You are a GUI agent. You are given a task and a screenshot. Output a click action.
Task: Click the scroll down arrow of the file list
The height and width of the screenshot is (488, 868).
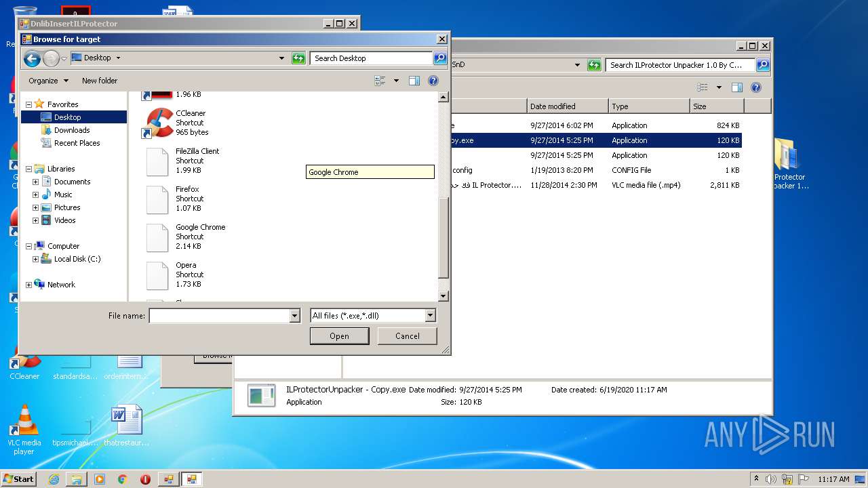pyautogui.click(x=443, y=296)
